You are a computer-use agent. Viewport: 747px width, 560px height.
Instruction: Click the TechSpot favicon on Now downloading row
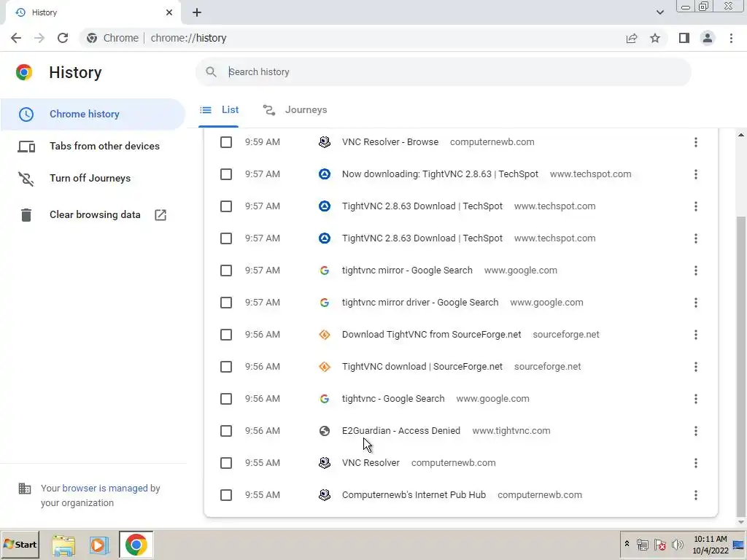tap(325, 174)
